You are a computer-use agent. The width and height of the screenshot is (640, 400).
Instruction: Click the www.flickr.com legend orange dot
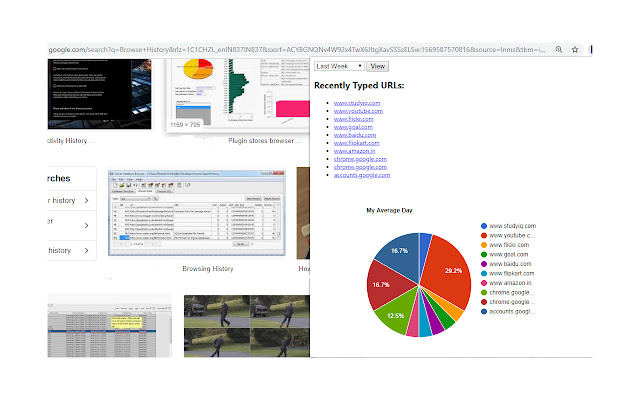coord(484,245)
